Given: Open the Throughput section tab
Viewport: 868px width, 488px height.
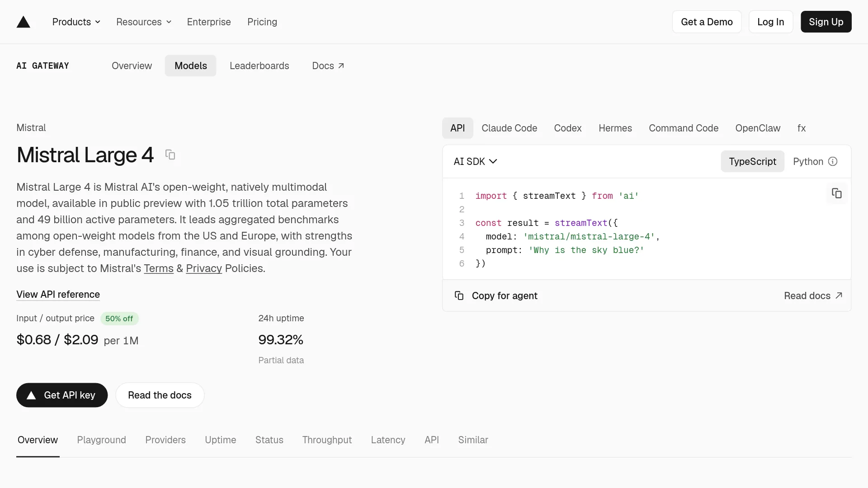Looking at the screenshot, I should (327, 440).
